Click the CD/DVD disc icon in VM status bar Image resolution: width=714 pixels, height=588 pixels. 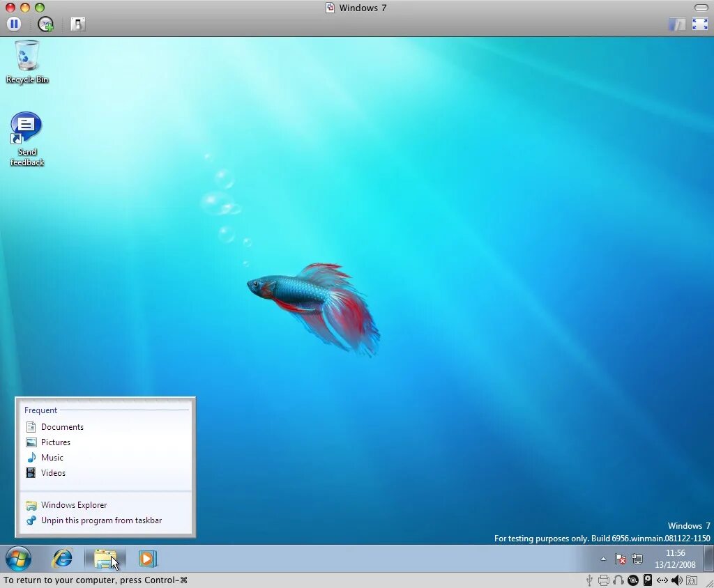(633, 580)
